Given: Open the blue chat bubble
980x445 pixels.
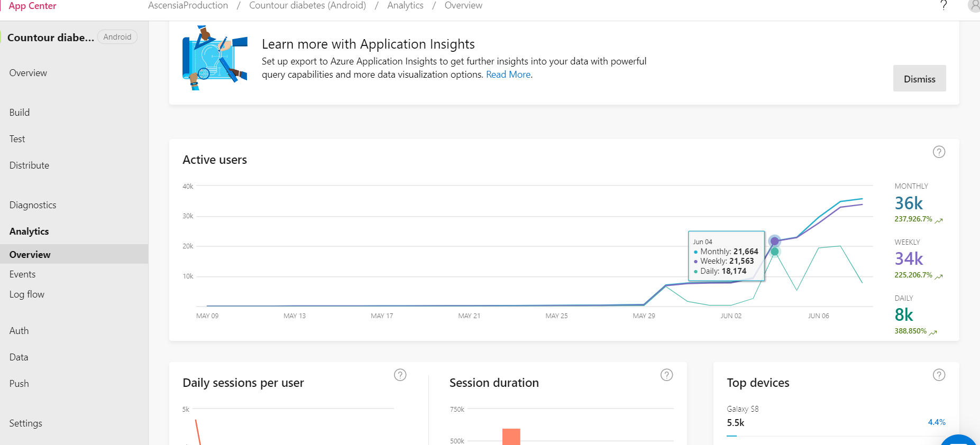Looking at the screenshot, I should click(959, 440).
